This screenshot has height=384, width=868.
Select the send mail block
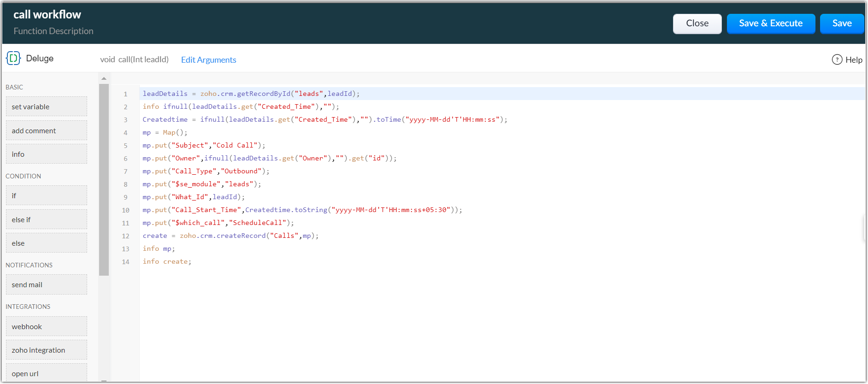[47, 284]
